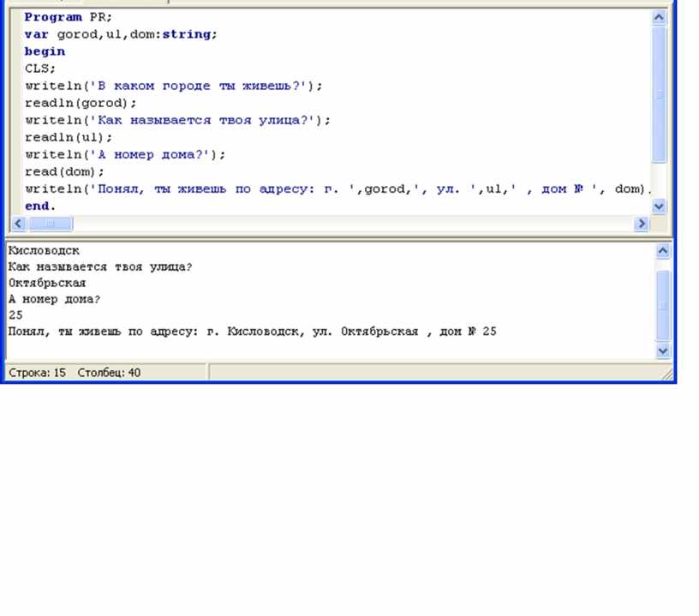
Task: Click the horizontal scroll right arrow
Action: [642, 224]
